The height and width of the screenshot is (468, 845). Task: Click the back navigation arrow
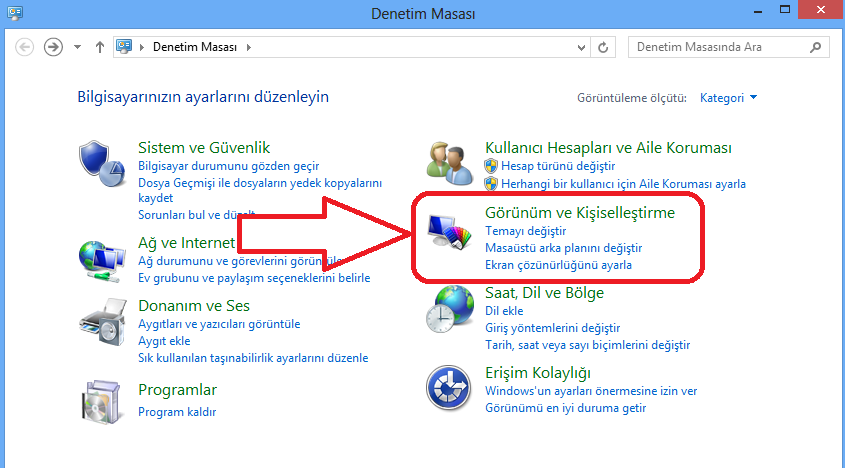[24, 47]
